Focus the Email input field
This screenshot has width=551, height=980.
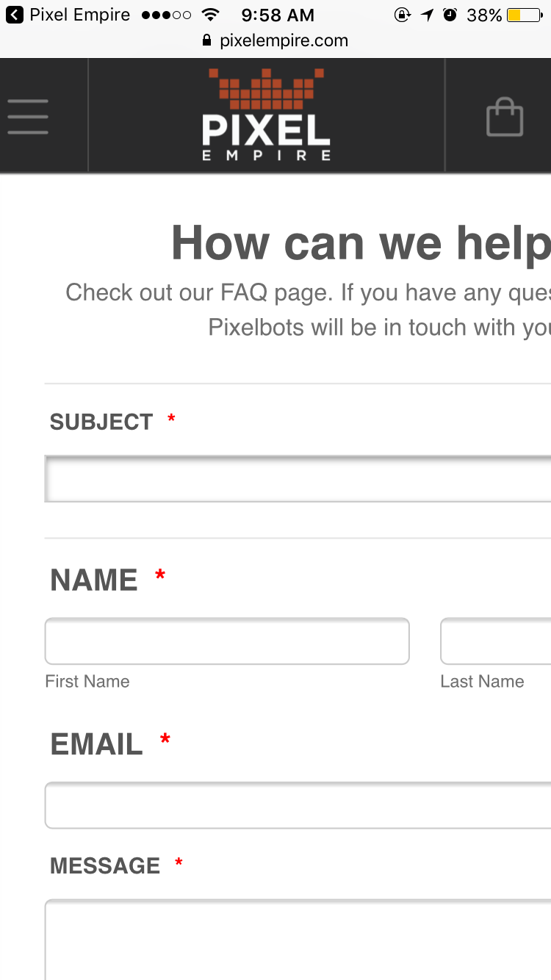[x=298, y=805]
